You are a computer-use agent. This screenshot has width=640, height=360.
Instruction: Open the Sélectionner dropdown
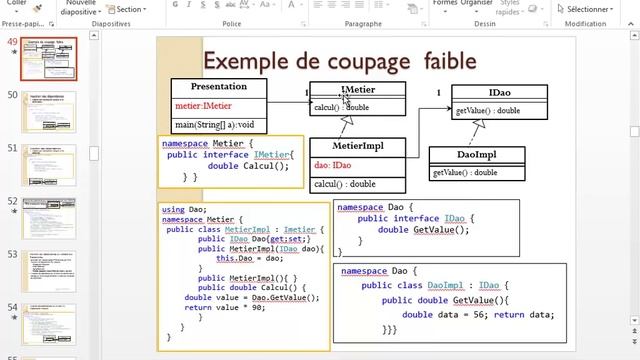coord(612,9)
